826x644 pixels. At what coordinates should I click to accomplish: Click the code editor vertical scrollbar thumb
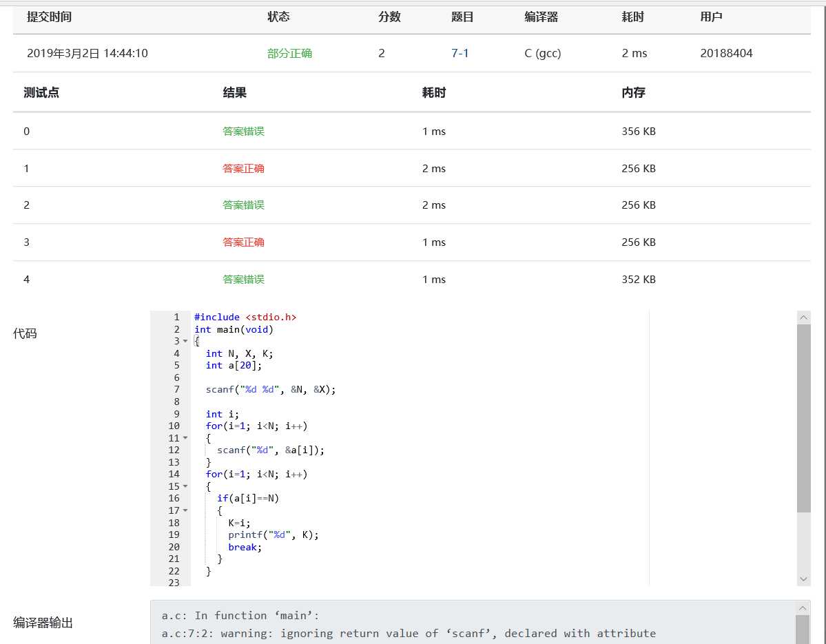(x=803, y=417)
